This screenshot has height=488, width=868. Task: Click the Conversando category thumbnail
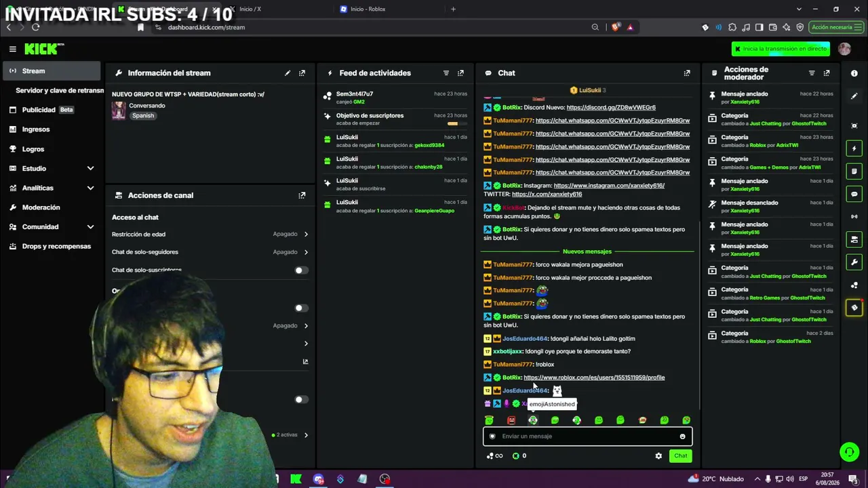coord(119,110)
